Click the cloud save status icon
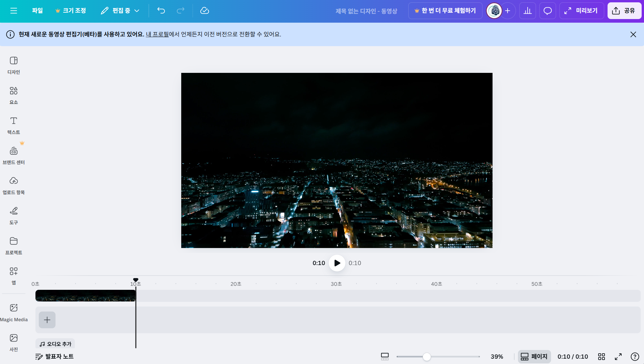644x364 pixels. (x=205, y=11)
